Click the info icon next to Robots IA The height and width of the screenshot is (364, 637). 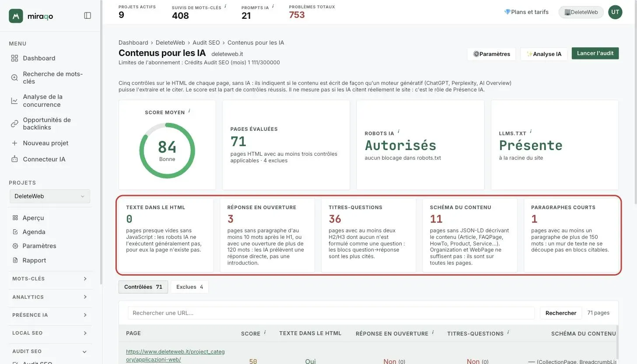coord(399,132)
